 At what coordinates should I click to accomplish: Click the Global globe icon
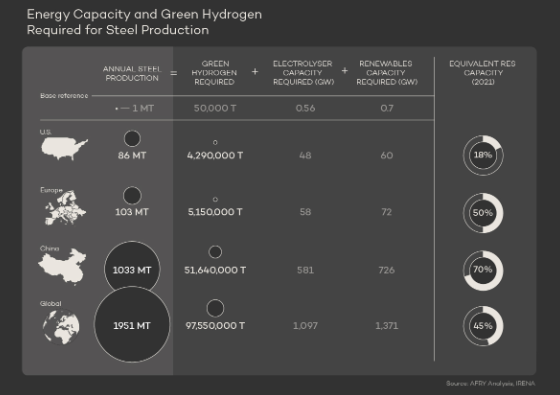pyautogui.click(x=61, y=327)
